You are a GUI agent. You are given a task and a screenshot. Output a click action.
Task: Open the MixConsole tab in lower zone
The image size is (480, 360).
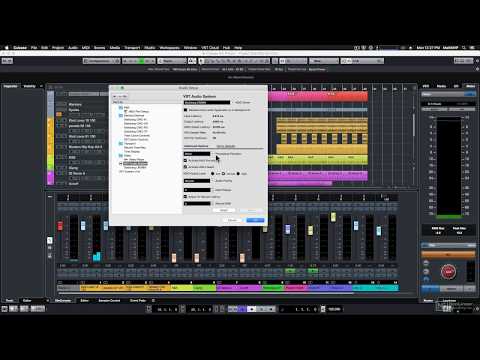[x=63, y=301]
